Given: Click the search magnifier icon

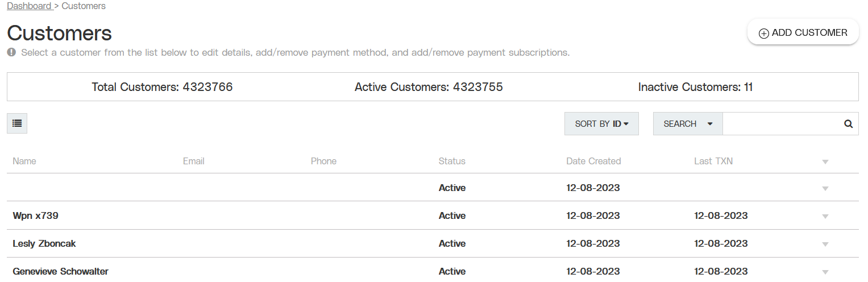Looking at the screenshot, I should pyautogui.click(x=848, y=123).
